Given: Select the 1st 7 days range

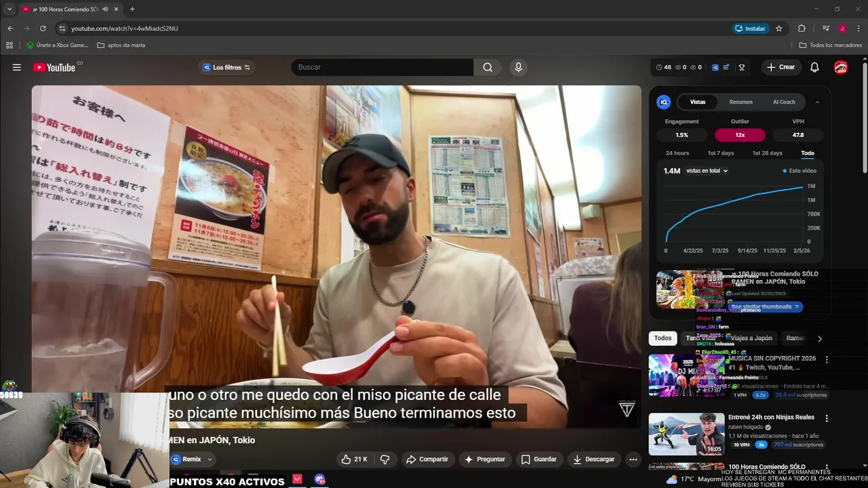Looking at the screenshot, I should tap(721, 153).
